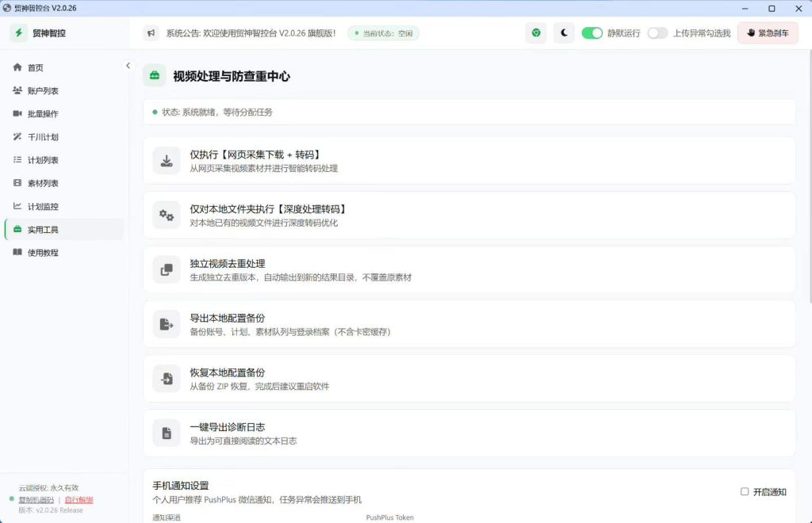Click the green lightning bolt logo icon
The image size is (812, 523).
coord(19,32)
